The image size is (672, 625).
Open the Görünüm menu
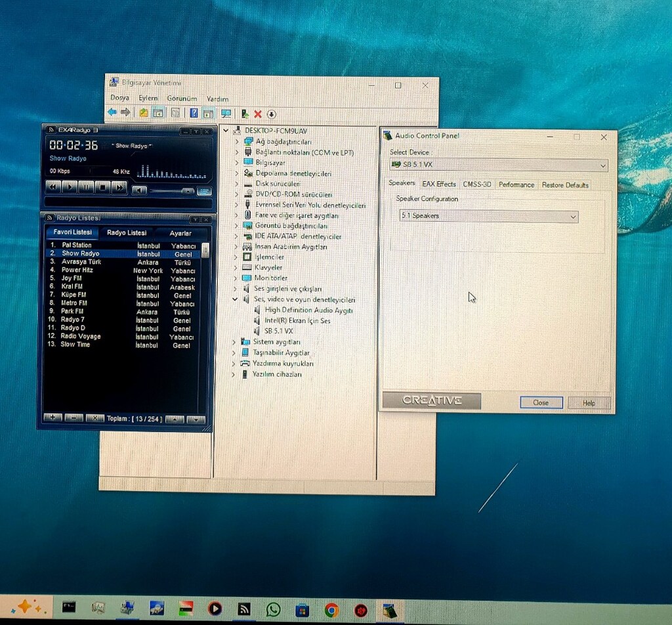pyautogui.click(x=182, y=98)
